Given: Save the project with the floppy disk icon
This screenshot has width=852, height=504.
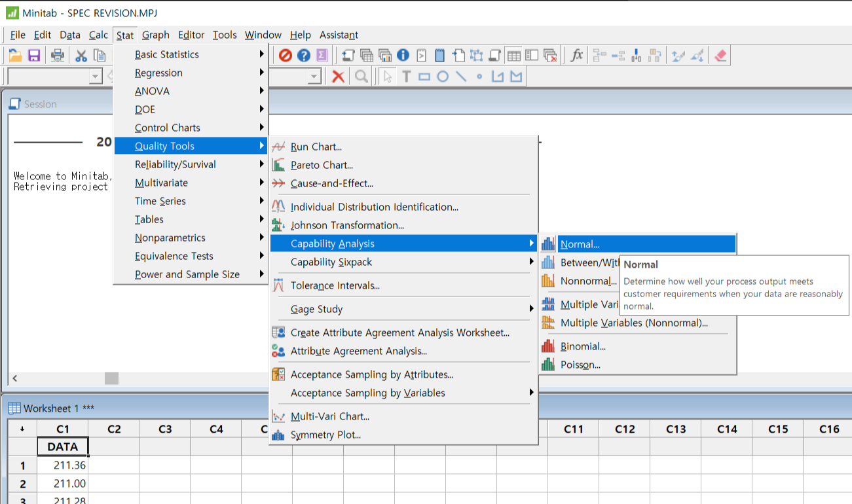Looking at the screenshot, I should (x=34, y=56).
